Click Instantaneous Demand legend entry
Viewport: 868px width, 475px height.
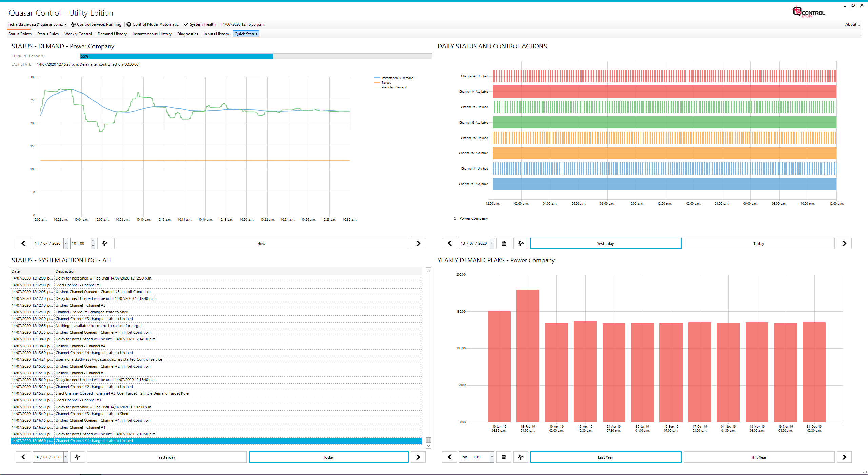tap(394, 78)
